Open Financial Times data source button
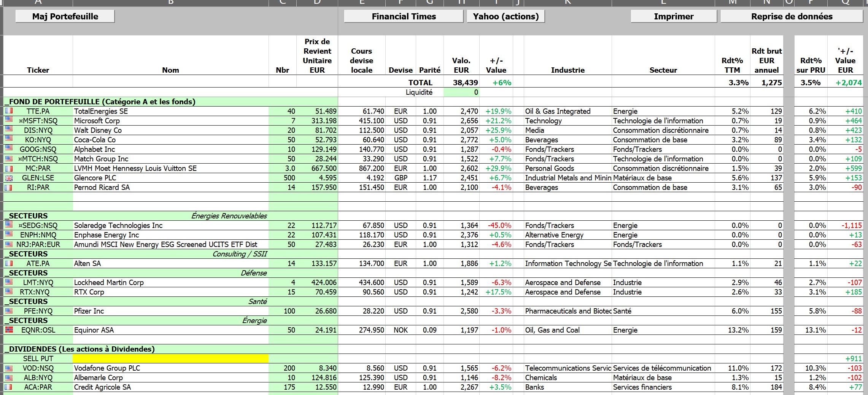This screenshot has height=395, width=868. point(404,16)
